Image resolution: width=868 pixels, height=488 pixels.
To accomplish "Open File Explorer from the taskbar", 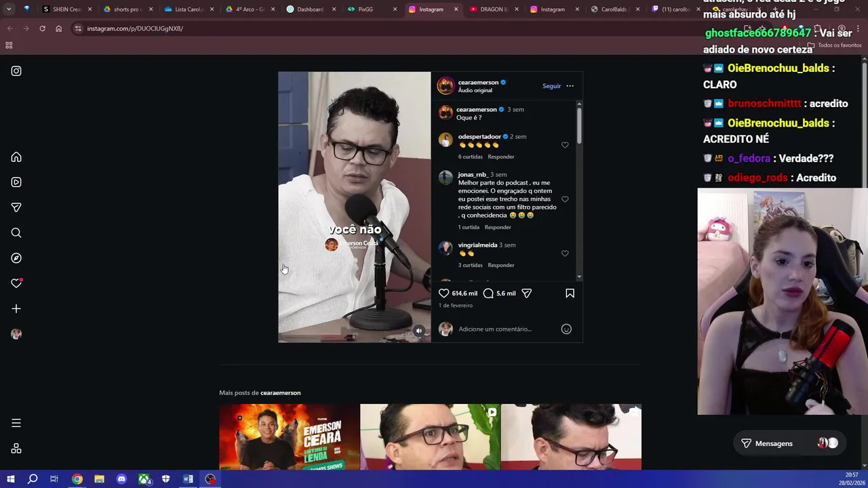I will click(99, 479).
